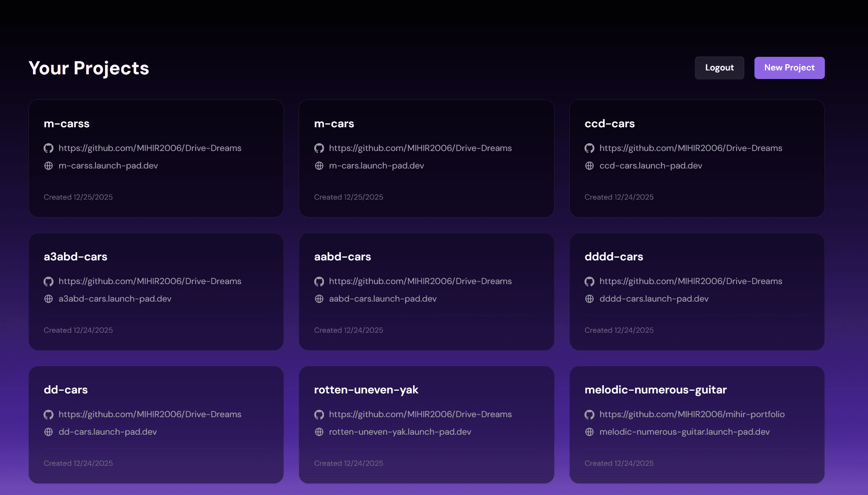Click the Your Projects heading

pyautogui.click(x=89, y=68)
